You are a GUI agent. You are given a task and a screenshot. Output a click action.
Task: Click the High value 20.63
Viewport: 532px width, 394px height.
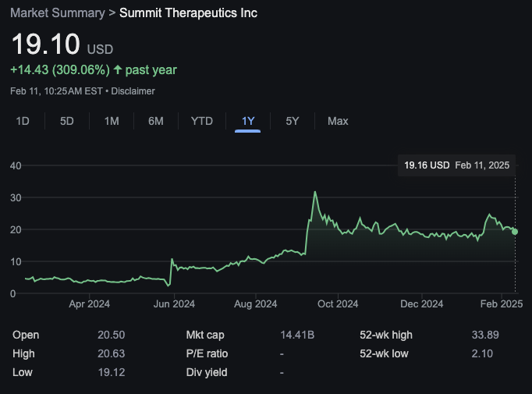pos(112,354)
